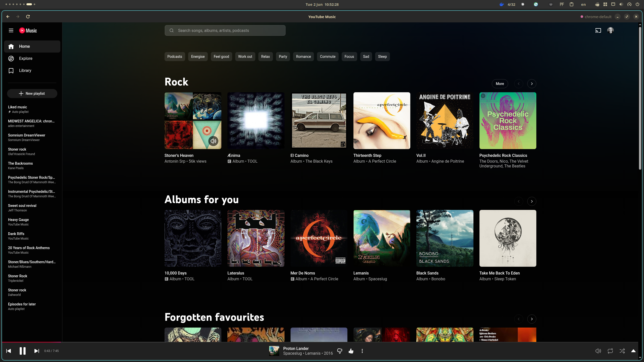Open Thirteenth Step album cover

pos(382,121)
